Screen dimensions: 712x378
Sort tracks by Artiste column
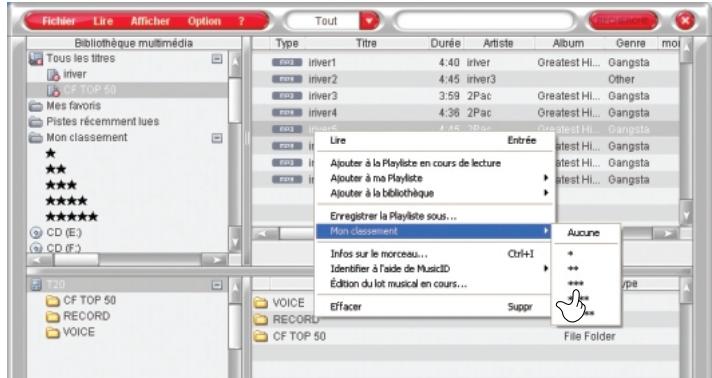point(498,44)
